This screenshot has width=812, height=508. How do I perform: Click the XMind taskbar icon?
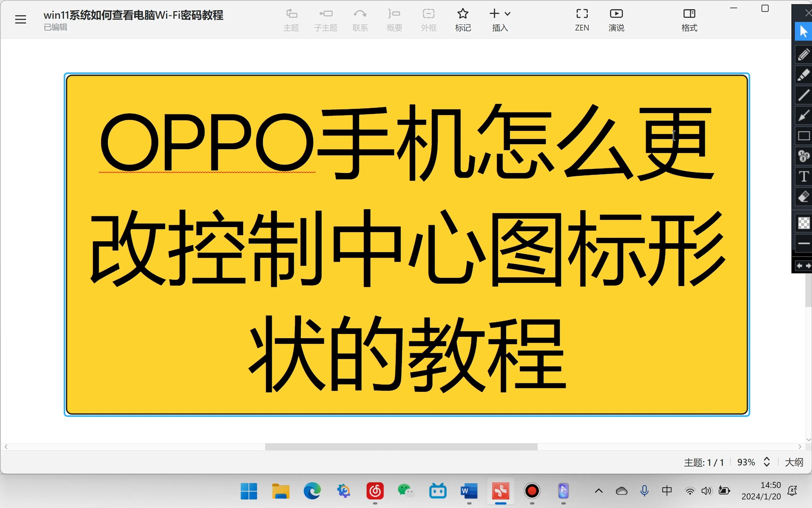click(501, 491)
